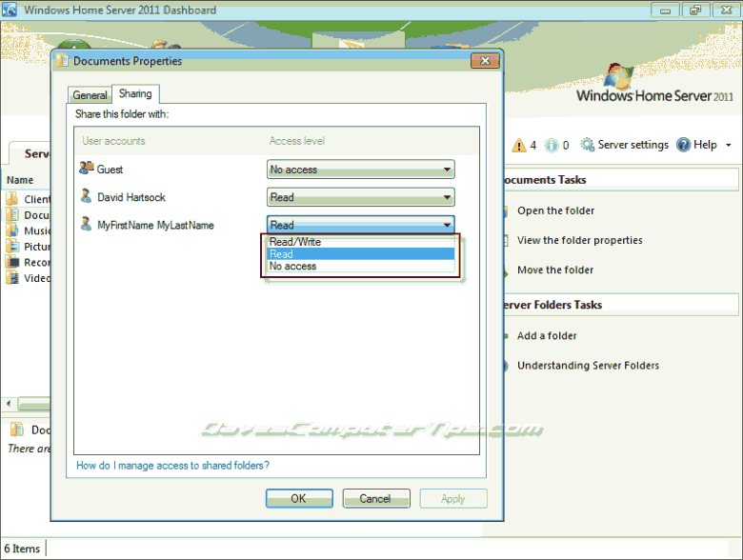This screenshot has height=560, width=743.
Task: Click the 6 Items status text
Action: click(22, 549)
